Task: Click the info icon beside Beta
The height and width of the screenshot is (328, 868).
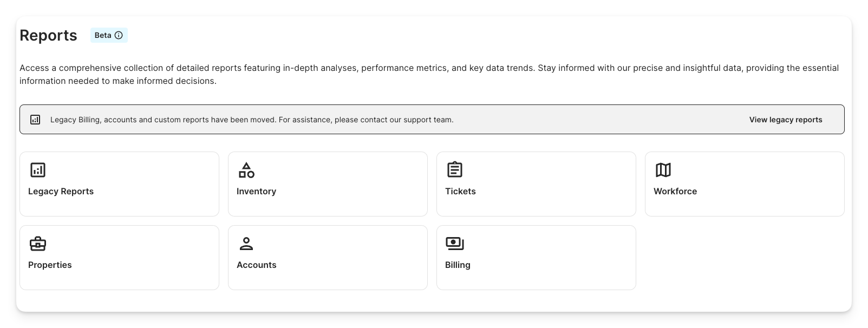Action: click(119, 35)
